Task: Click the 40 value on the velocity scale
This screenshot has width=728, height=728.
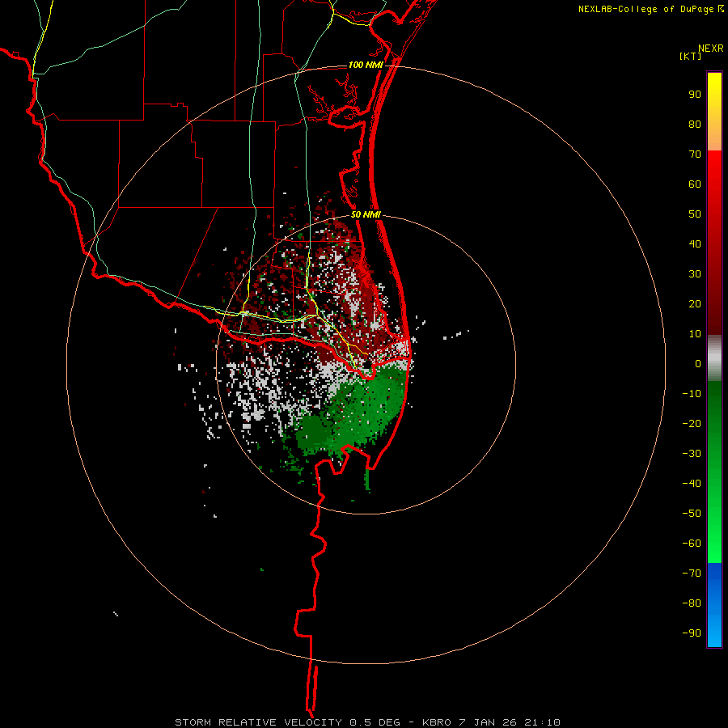Action: pos(695,243)
